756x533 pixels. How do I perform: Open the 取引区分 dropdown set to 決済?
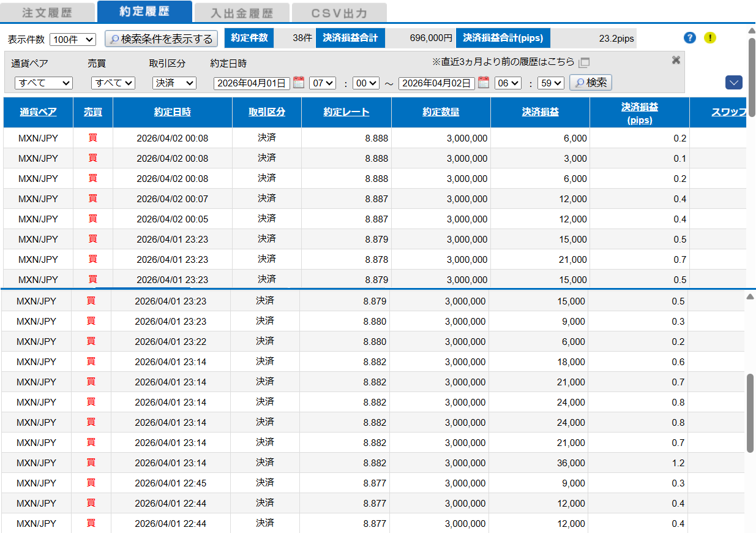[174, 83]
